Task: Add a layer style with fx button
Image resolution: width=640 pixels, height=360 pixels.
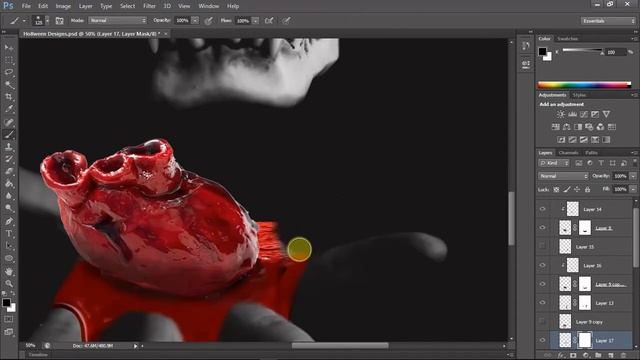Action: coord(561,356)
